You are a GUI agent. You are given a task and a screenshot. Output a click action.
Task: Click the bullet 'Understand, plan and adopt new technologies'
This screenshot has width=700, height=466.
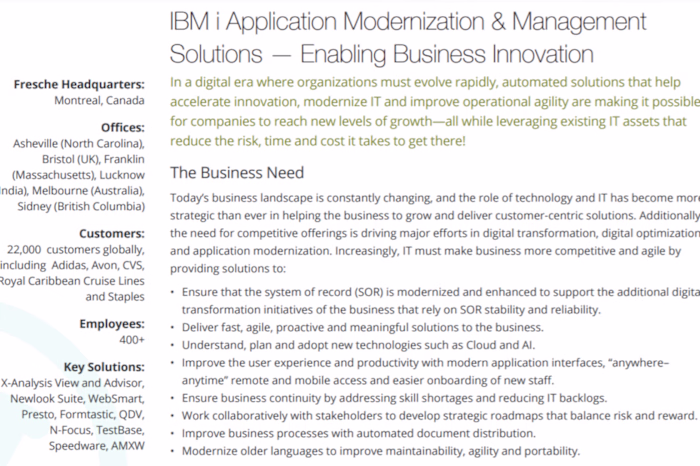358,345
